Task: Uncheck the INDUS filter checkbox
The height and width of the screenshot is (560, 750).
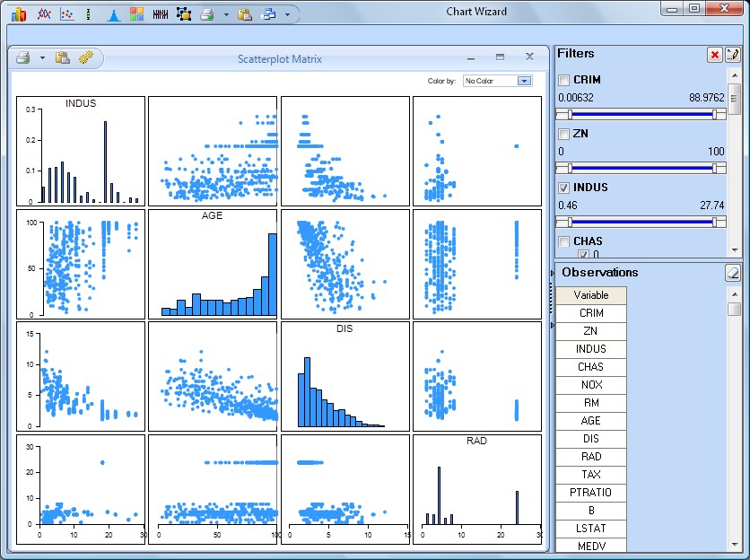Action: click(563, 188)
